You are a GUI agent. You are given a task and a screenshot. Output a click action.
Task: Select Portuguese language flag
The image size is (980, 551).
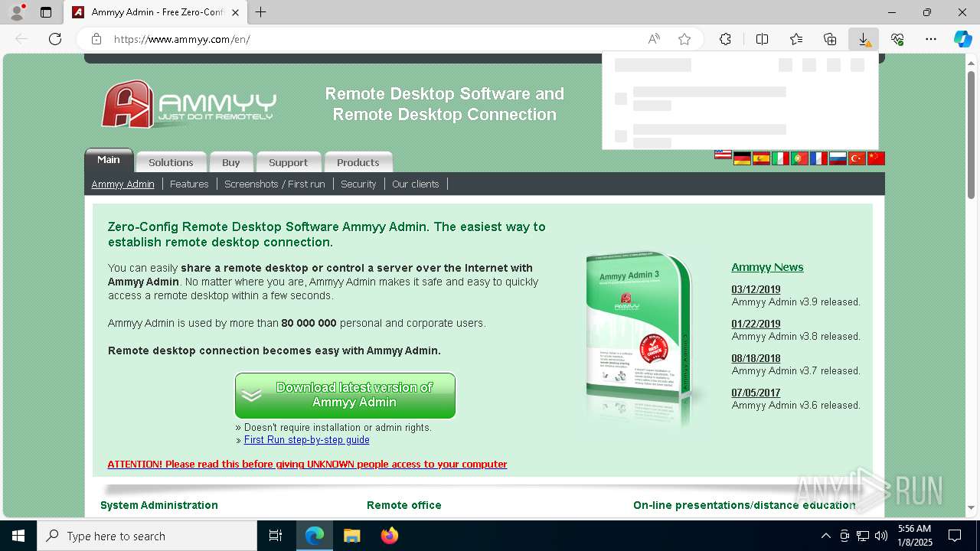point(799,158)
